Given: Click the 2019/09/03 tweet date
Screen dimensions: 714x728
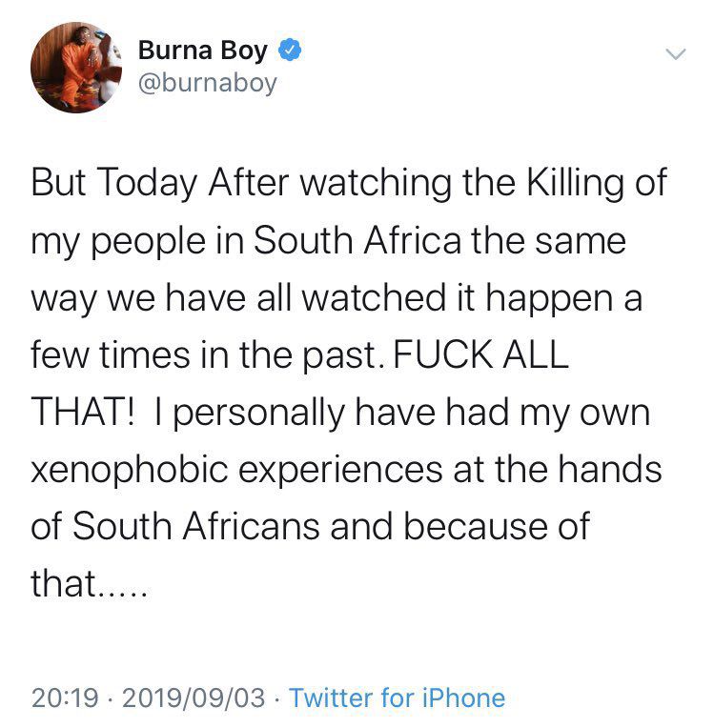Looking at the screenshot, I should [x=195, y=698].
